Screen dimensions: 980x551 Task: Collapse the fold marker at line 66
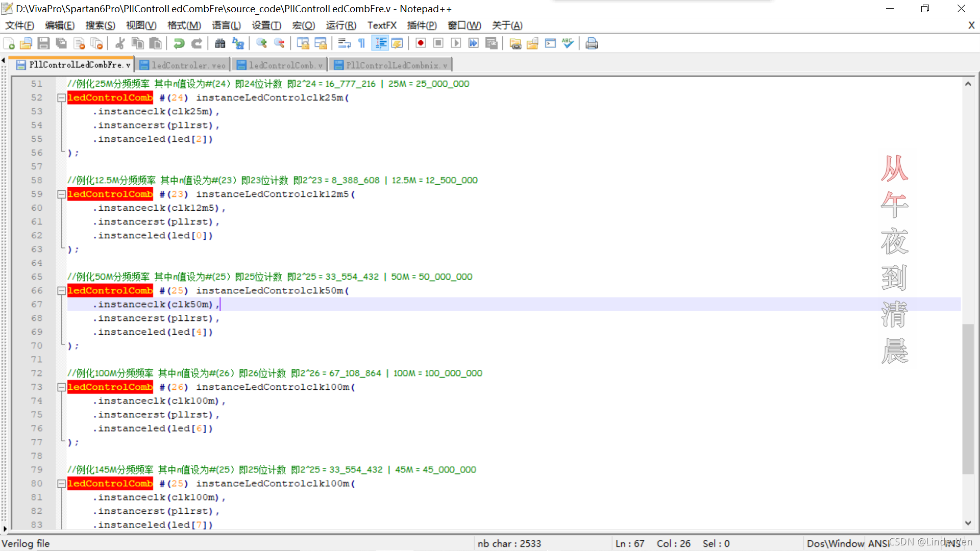[x=61, y=290]
